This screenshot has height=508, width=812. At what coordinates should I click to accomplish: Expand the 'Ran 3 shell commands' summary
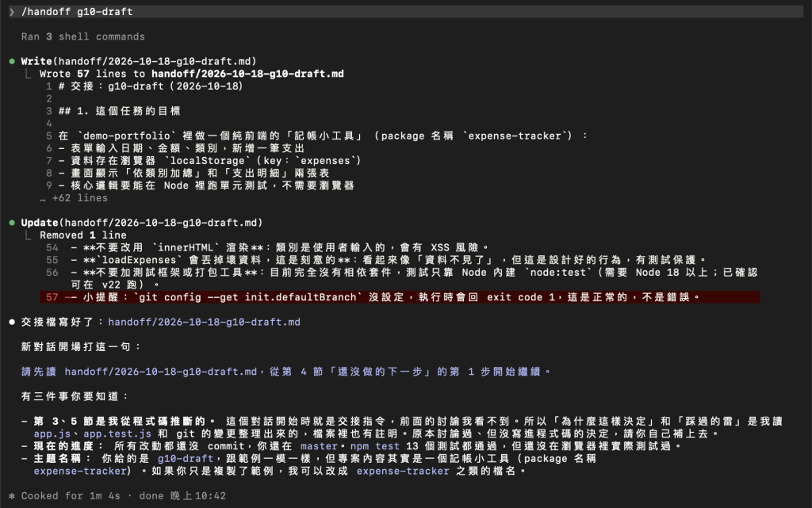pos(82,36)
